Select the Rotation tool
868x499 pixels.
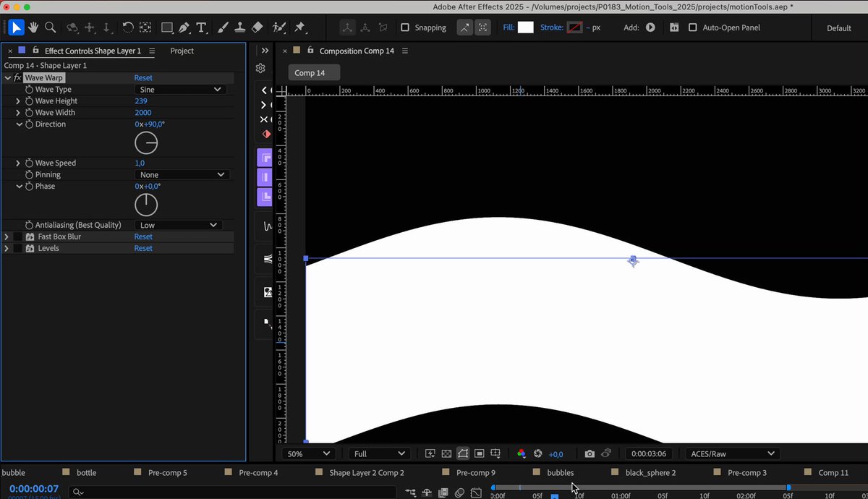127,27
